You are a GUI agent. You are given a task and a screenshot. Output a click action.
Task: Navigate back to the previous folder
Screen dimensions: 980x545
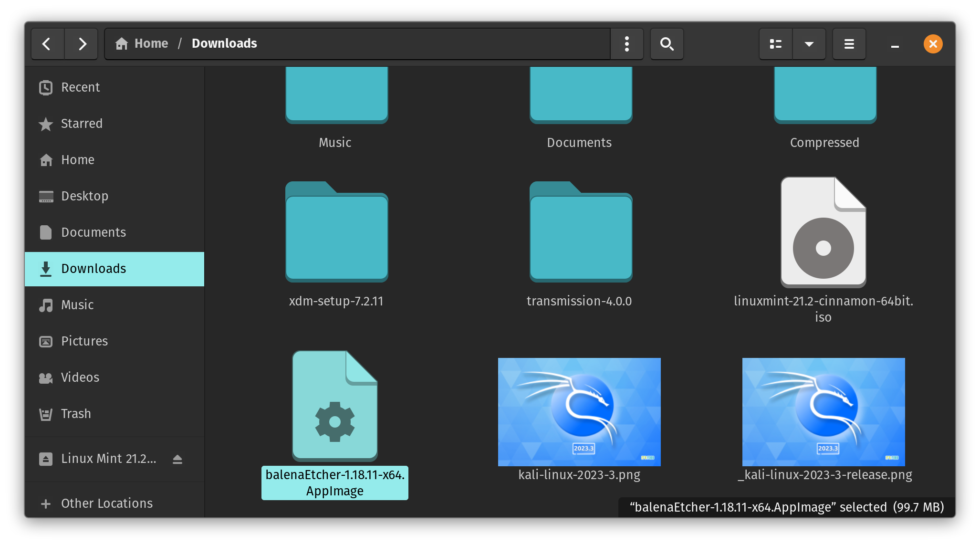(48, 43)
